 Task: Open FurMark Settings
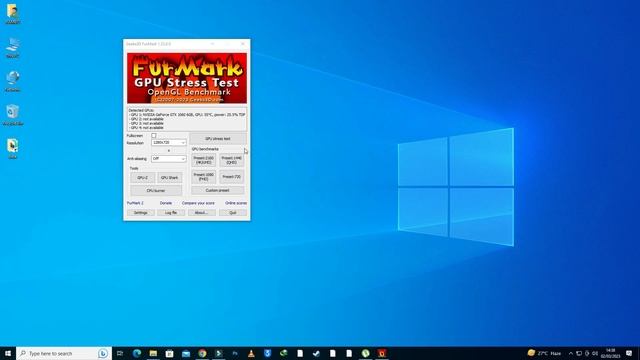(140, 213)
